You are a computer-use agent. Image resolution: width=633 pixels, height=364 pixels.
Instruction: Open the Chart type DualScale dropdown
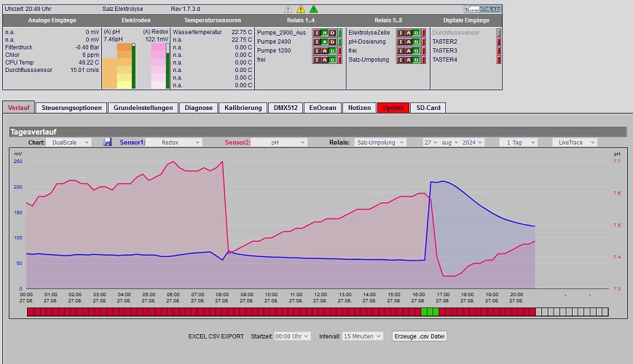tap(68, 143)
